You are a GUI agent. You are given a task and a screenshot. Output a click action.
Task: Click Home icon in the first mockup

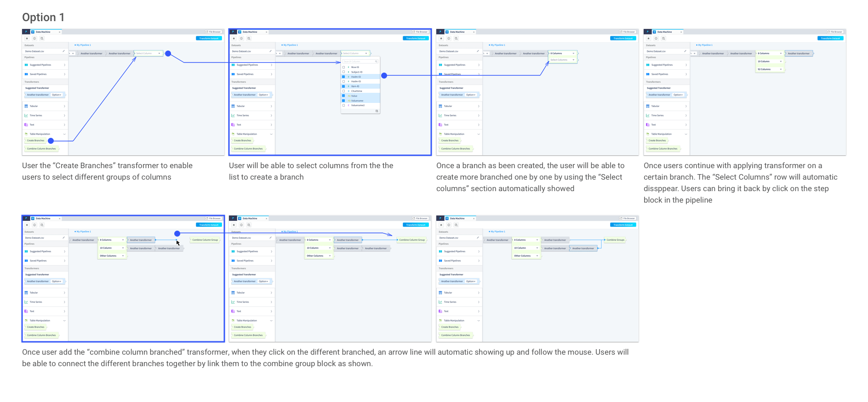pos(27,39)
